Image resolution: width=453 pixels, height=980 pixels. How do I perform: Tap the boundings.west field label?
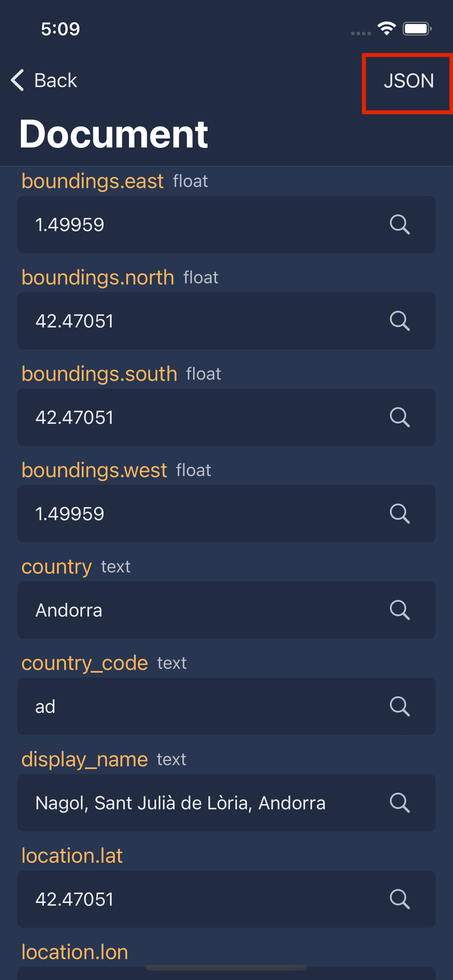tap(94, 470)
